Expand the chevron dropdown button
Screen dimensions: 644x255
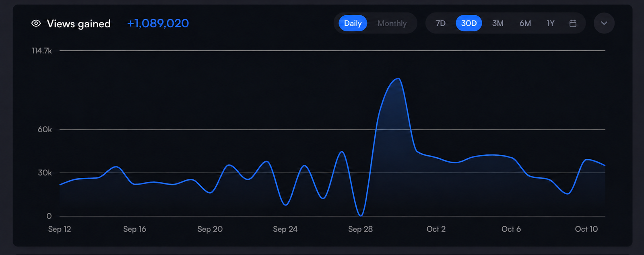(604, 23)
